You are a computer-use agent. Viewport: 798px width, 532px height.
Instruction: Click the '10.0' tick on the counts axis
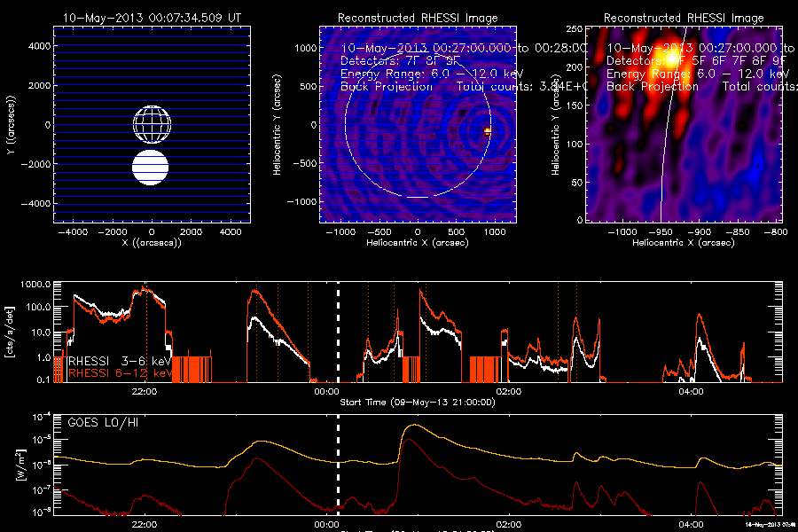pos(41,332)
